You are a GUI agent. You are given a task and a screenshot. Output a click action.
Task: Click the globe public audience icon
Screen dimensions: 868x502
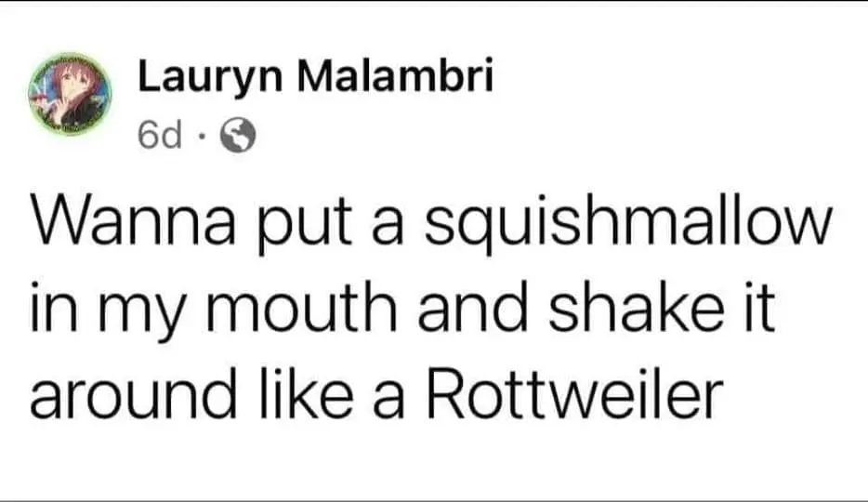coord(237,136)
